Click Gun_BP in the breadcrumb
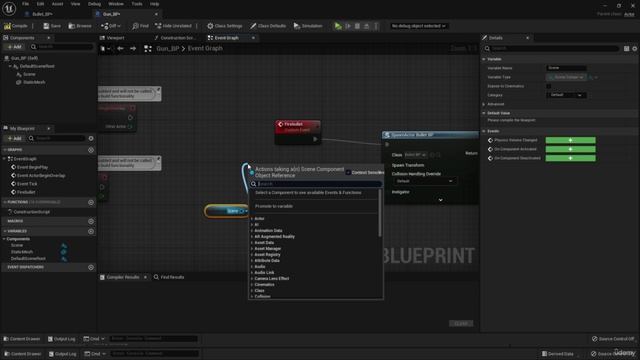 (x=168, y=49)
